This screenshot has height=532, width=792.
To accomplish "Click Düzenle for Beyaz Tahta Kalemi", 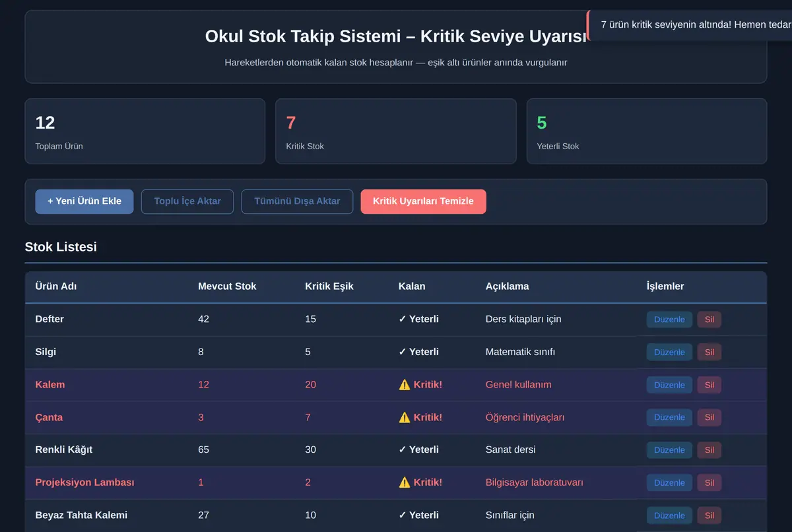I will [x=669, y=515].
